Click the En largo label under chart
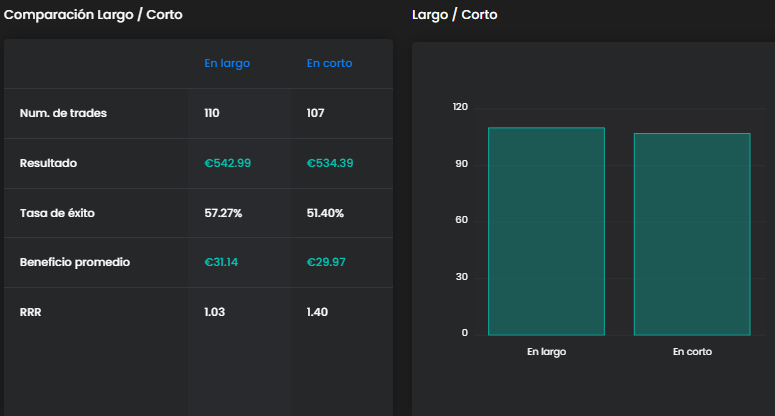Viewport: 775px width, 416px height. point(546,352)
